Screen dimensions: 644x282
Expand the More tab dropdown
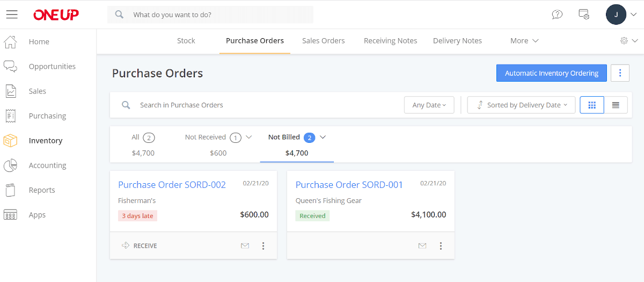(x=524, y=41)
